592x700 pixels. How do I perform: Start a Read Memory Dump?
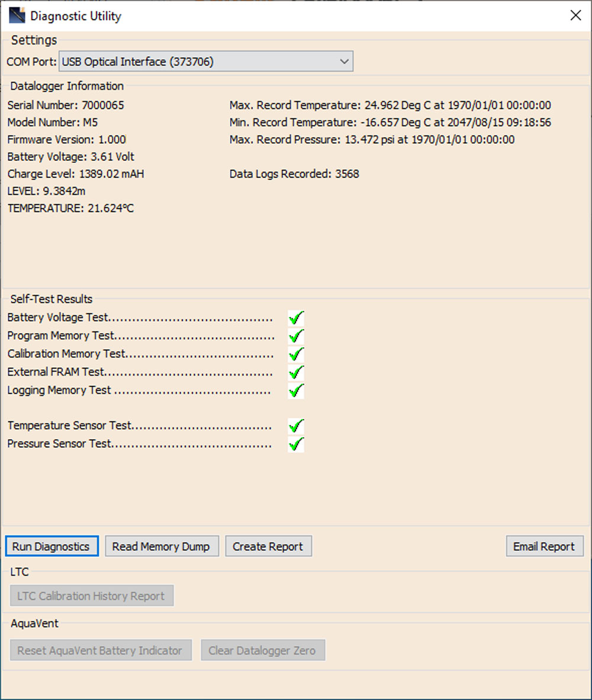click(162, 546)
